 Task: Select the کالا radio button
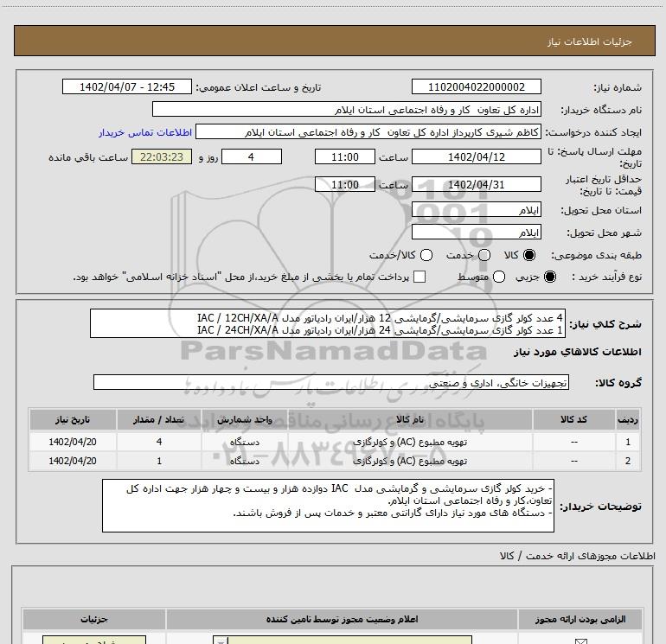(529, 255)
